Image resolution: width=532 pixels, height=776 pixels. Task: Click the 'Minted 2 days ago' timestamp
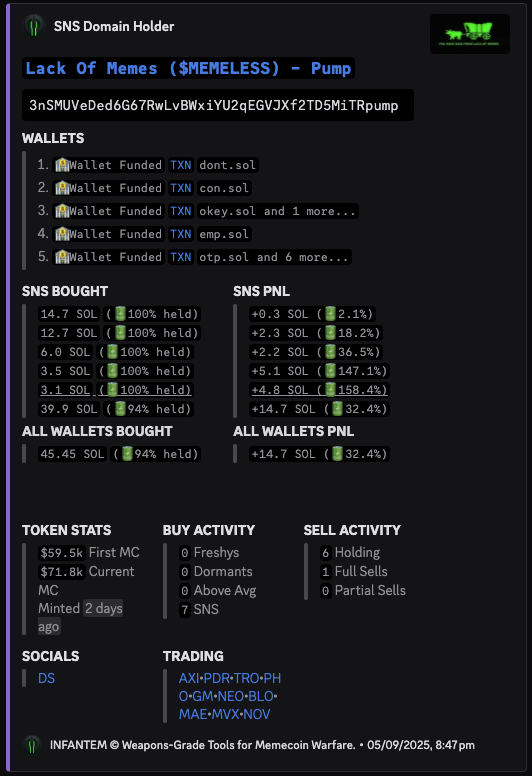80,617
